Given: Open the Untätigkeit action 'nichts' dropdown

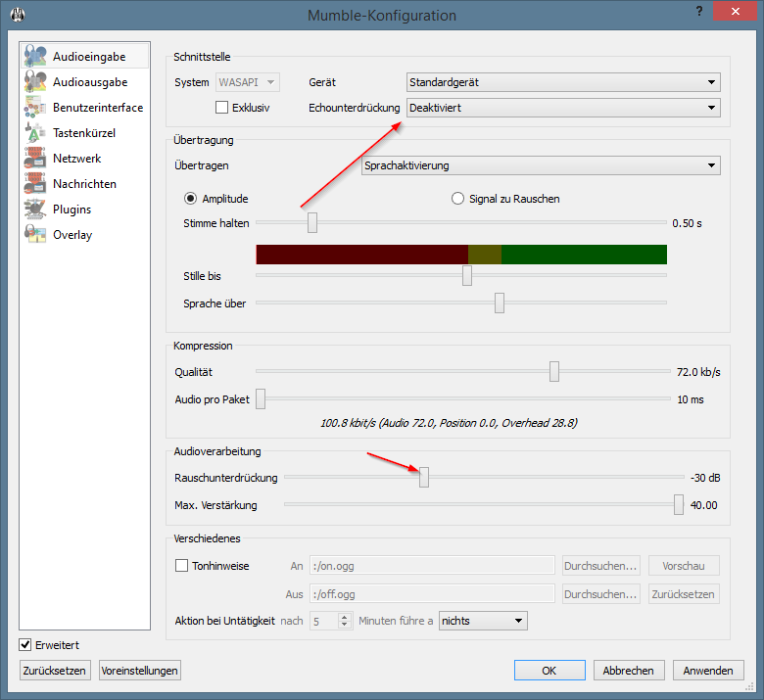Looking at the screenshot, I should pyautogui.click(x=483, y=621).
